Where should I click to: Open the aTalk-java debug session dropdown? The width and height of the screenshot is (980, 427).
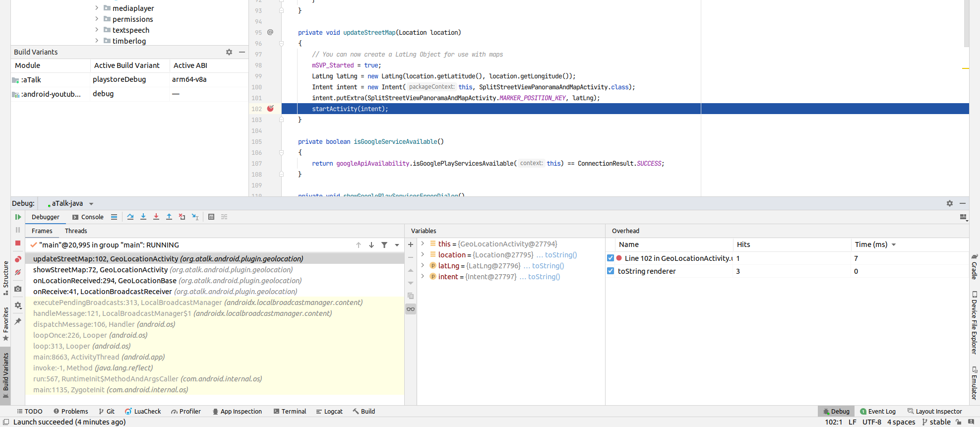click(x=91, y=204)
